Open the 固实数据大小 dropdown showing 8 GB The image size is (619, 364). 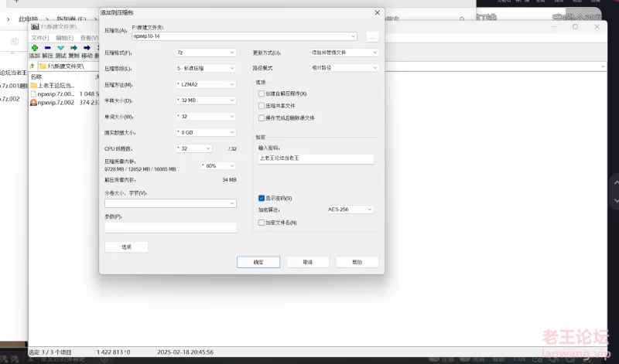point(206,132)
